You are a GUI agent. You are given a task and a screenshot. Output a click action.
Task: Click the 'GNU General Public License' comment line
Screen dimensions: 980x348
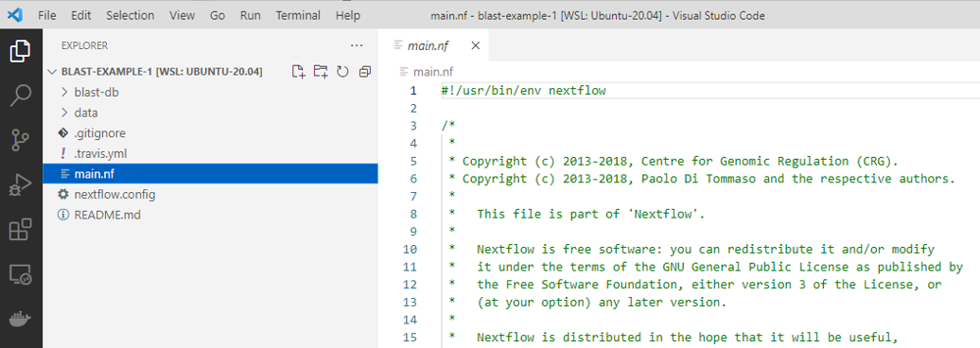pos(719,268)
